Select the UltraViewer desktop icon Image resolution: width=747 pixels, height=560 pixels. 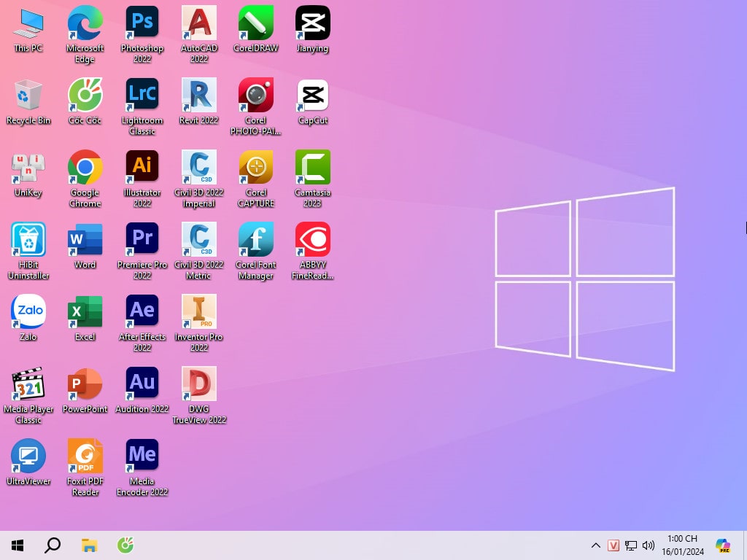pyautogui.click(x=28, y=463)
